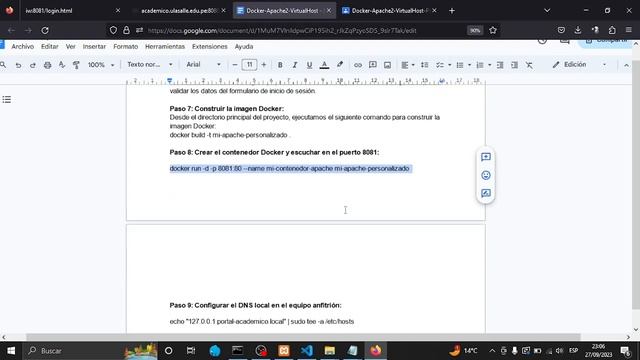Screen dimensions: 640x360
Task: Insert an image from the toolbar
Action: coord(387,65)
